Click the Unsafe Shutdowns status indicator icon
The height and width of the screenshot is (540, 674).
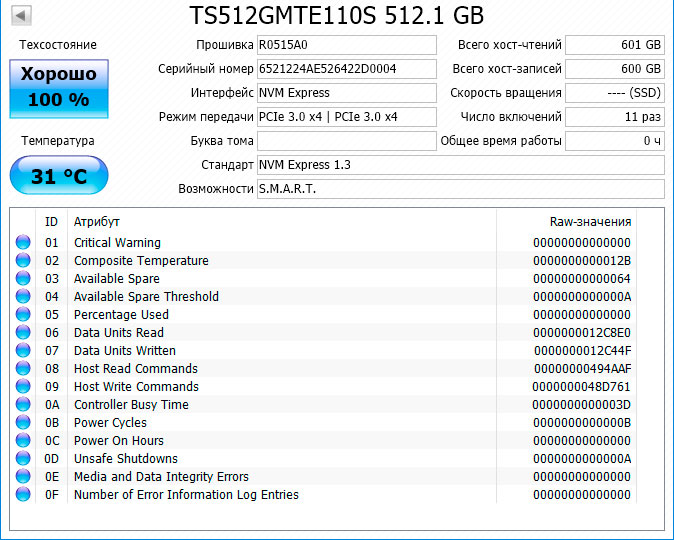click(23, 459)
